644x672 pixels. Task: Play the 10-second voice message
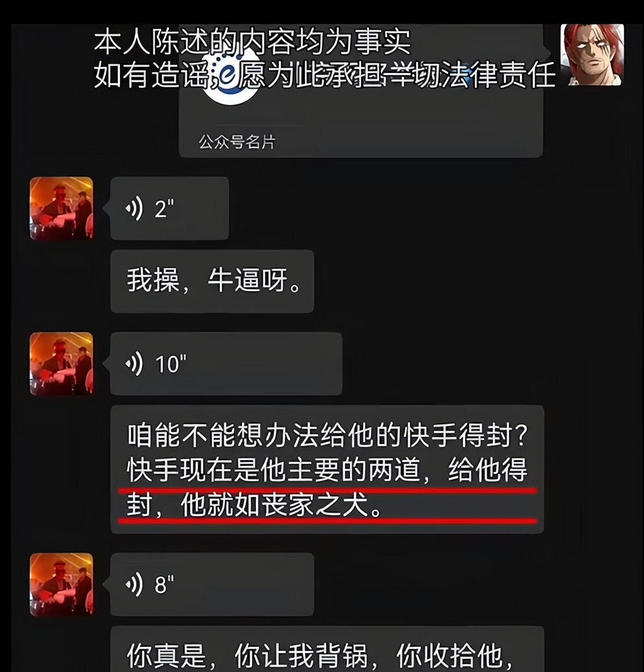click(x=226, y=364)
